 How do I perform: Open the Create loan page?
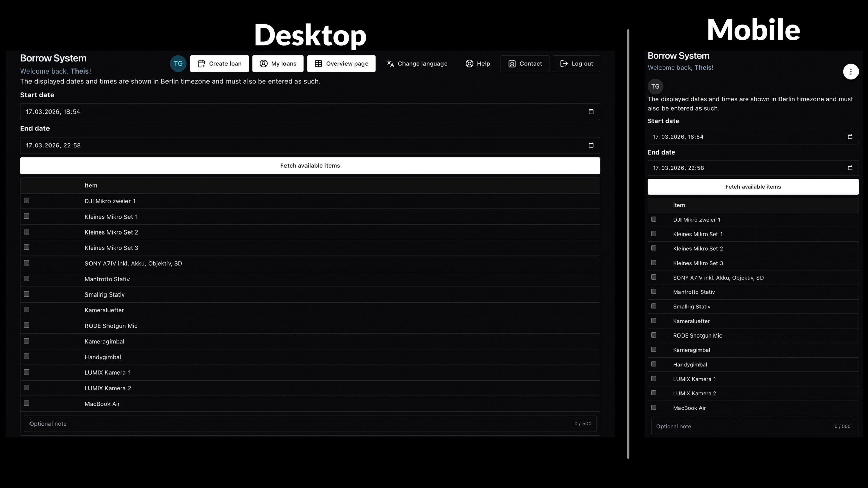[219, 64]
